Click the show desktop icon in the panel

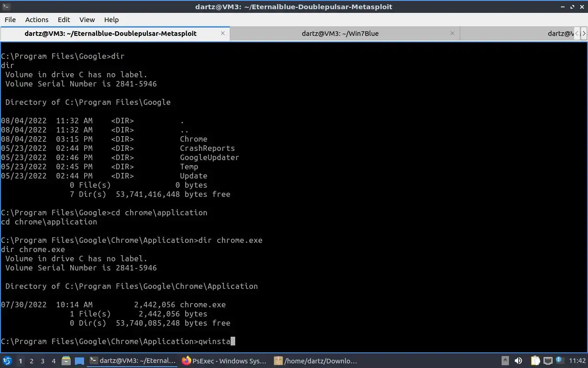79,361
